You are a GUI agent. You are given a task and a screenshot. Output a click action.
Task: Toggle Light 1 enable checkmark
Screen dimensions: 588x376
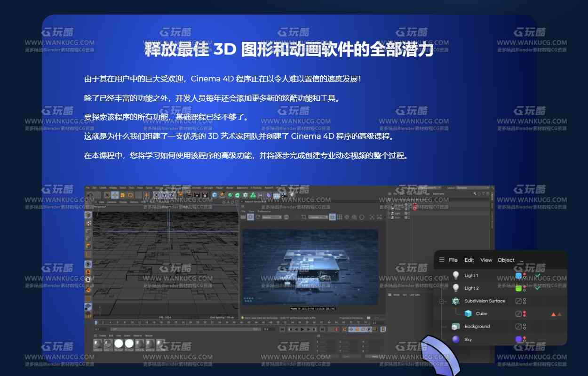click(x=537, y=275)
